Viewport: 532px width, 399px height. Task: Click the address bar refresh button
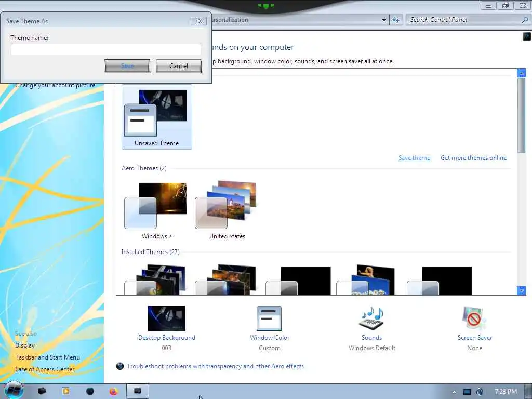pyautogui.click(x=395, y=20)
